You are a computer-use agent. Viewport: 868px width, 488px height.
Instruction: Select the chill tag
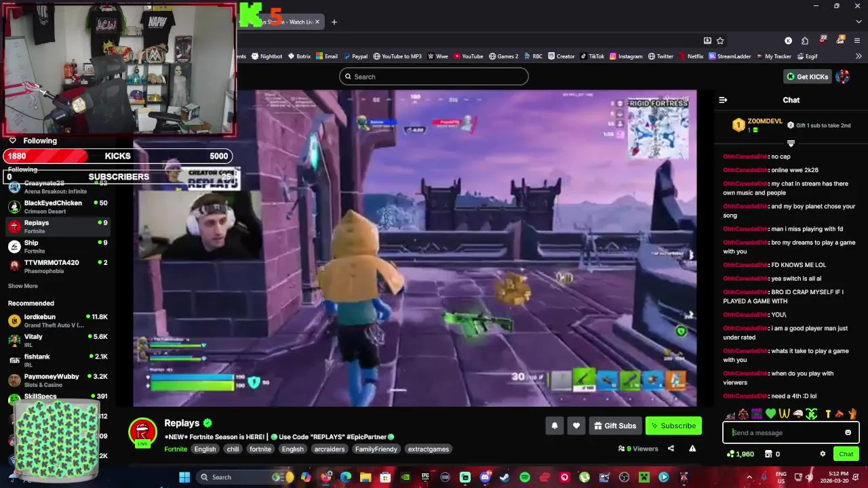233,449
